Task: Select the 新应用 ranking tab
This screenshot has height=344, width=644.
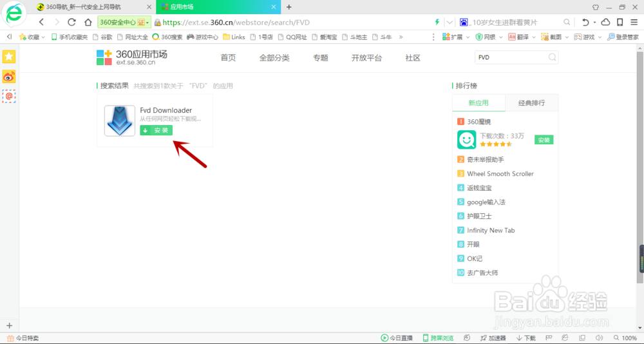Action: click(478, 102)
